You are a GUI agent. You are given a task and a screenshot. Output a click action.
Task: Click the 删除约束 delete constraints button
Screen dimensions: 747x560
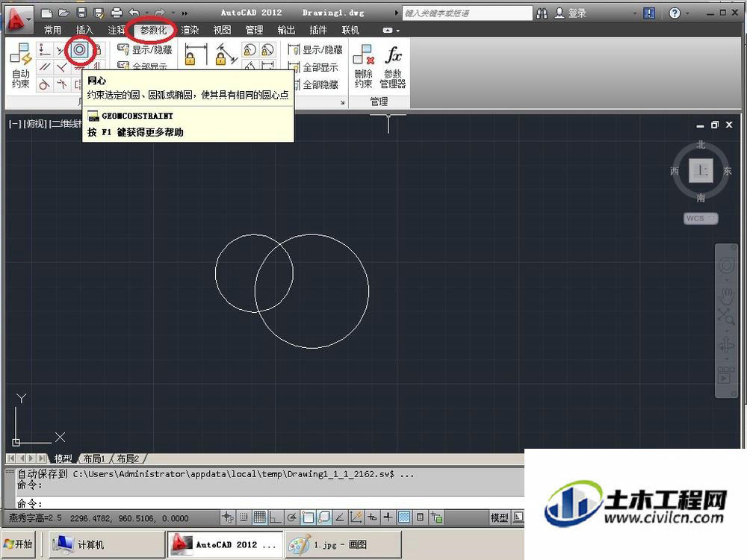[364, 66]
